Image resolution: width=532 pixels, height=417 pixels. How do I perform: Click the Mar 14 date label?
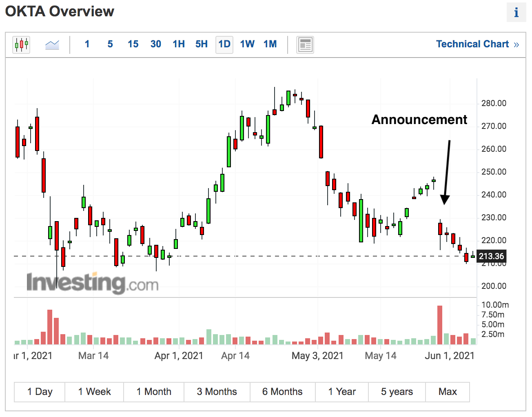click(x=93, y=356)
